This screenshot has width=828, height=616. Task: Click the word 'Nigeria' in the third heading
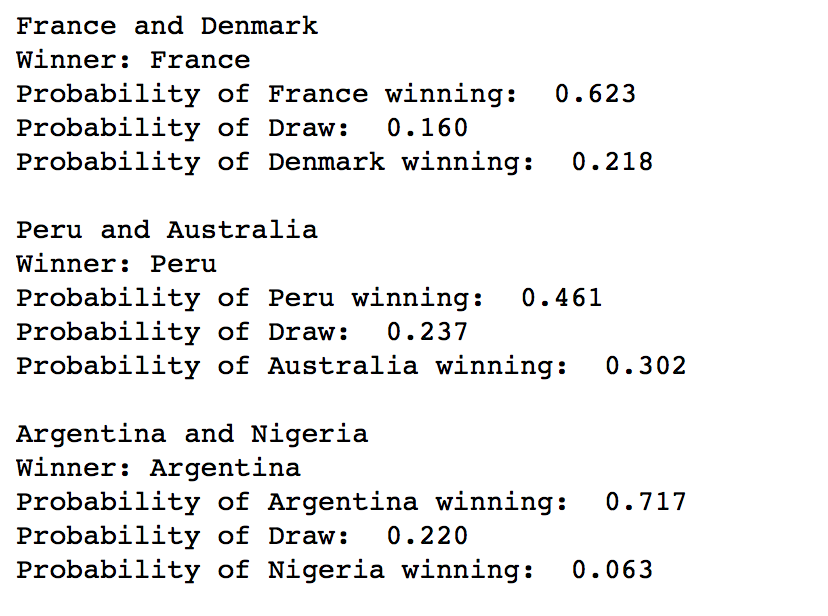(x=309, y=434)
